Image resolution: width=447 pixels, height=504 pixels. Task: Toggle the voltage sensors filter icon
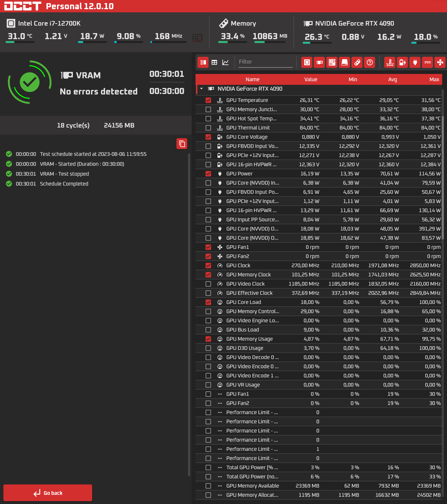pos(402,62)
